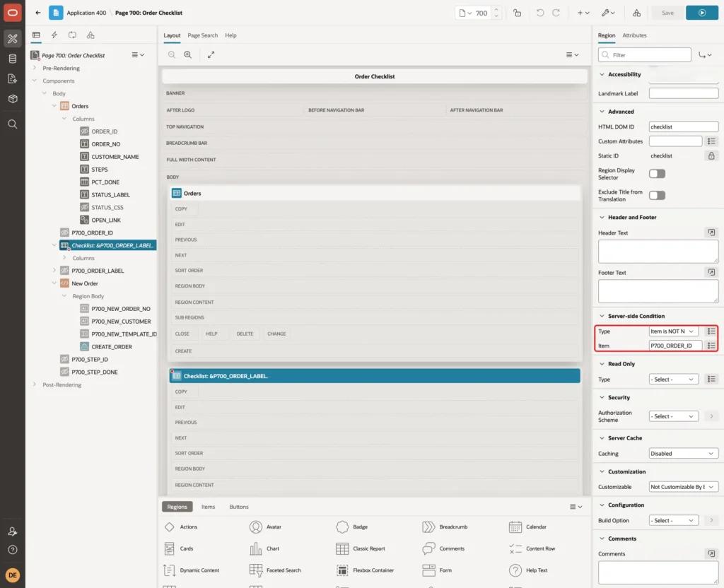Go back with the left arrow
The image size is (724, 588).
(x=38, y=13)
